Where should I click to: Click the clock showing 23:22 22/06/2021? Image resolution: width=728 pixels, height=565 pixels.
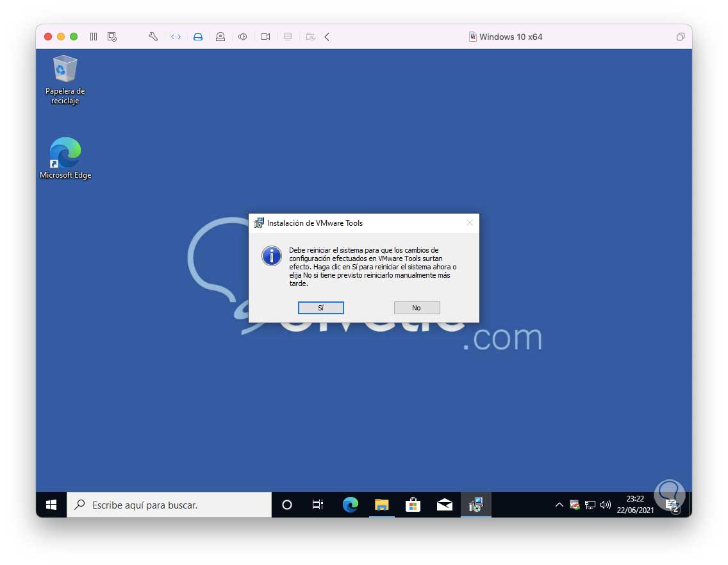click(x=635, y=505)
